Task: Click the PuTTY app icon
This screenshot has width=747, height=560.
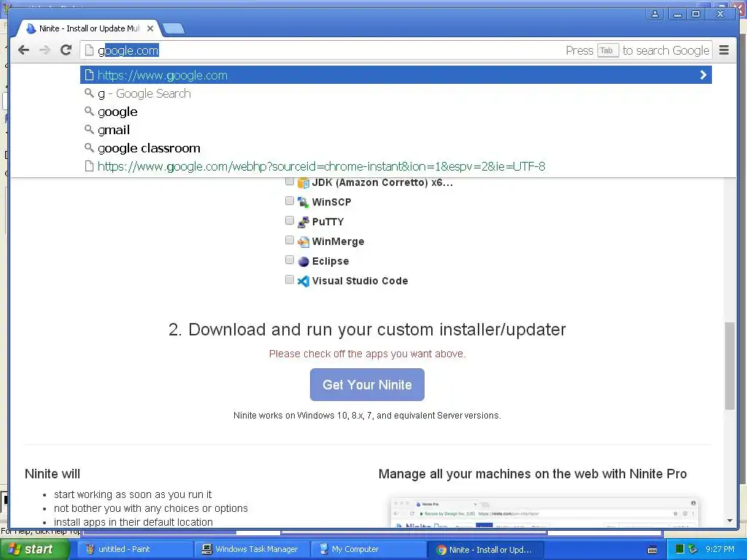Action: (303, 222)
